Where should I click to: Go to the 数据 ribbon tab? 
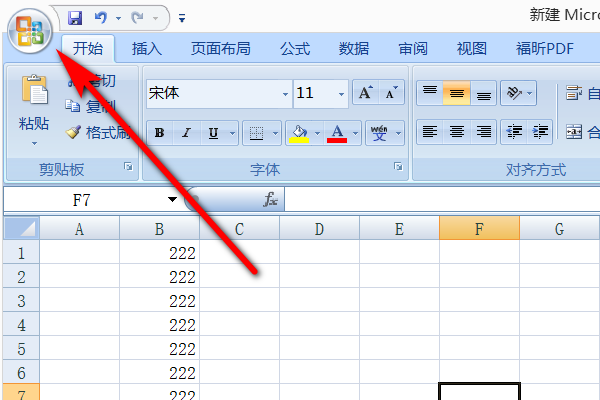354,49
